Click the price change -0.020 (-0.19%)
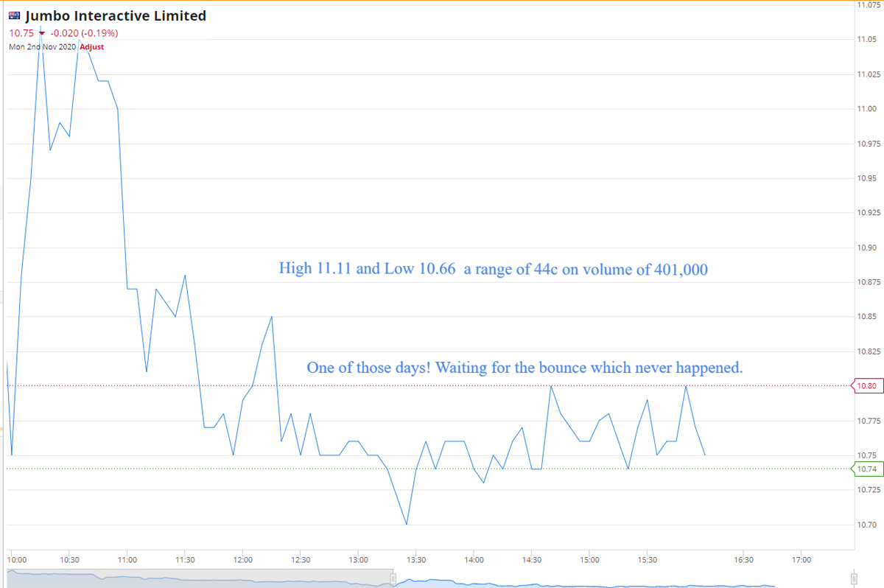 (84, 32)
